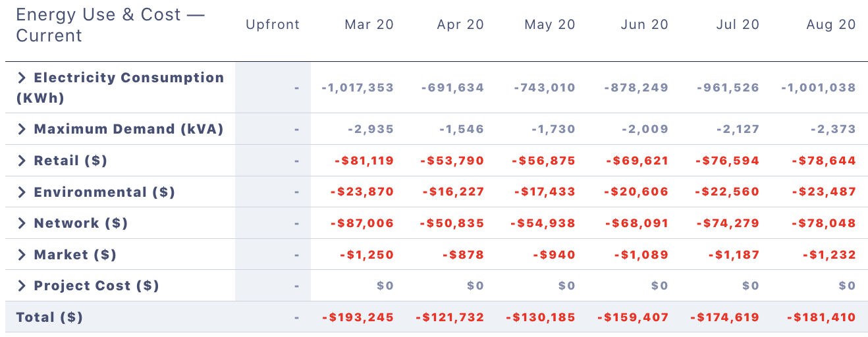Click the -1,017,353 electricity consumption value

[358, 88]
